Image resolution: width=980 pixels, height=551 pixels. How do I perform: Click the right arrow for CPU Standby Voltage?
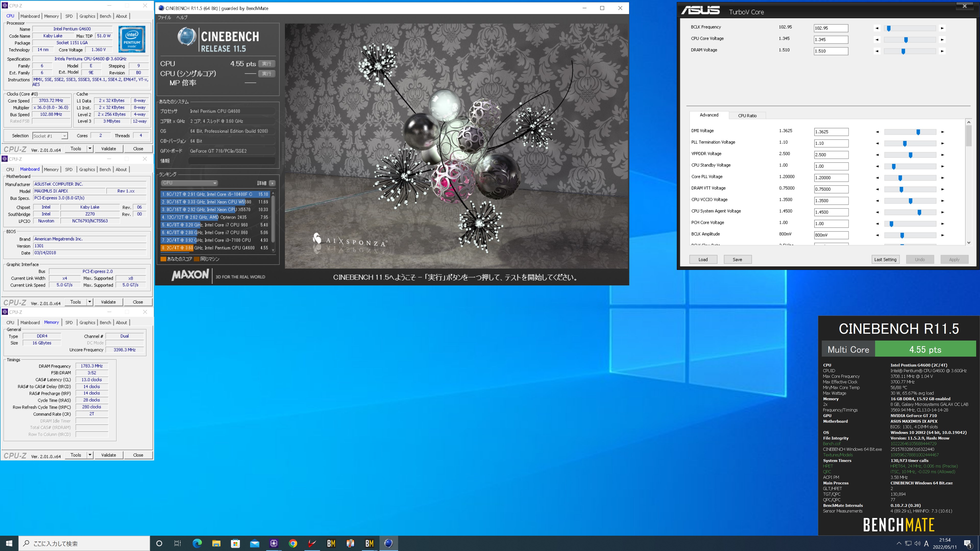coord(942,166)
